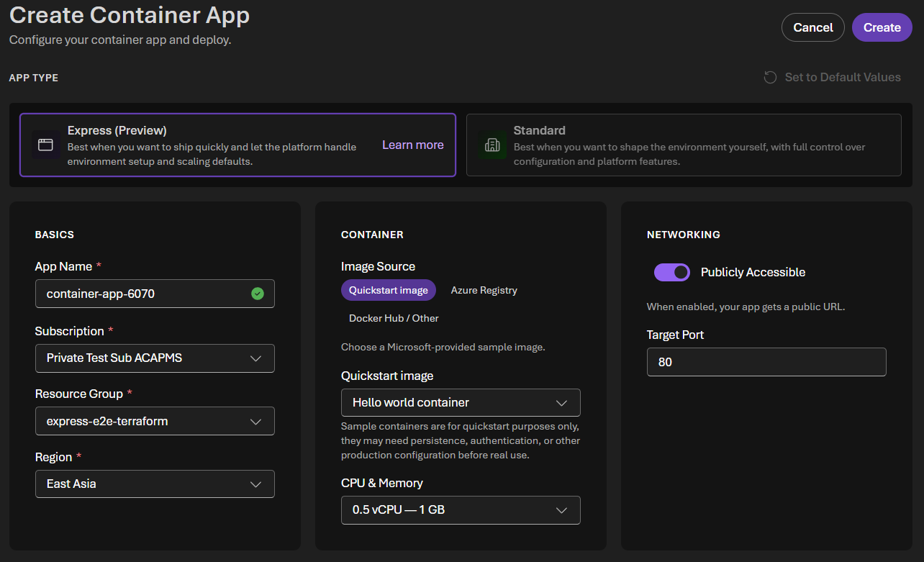Viewport: 924px width, 562px height.
Task: Switch to Azure Registry image source
Action: tap(484, 290)
